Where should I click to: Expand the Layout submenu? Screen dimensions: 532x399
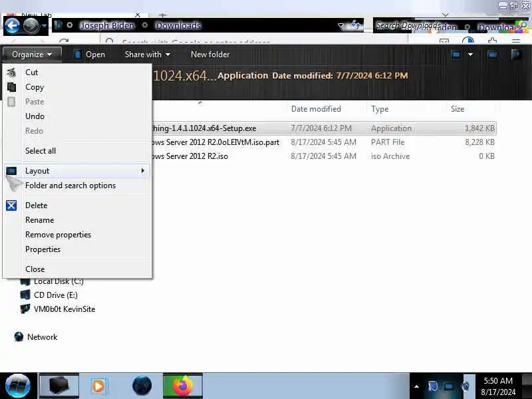point(77,171)
